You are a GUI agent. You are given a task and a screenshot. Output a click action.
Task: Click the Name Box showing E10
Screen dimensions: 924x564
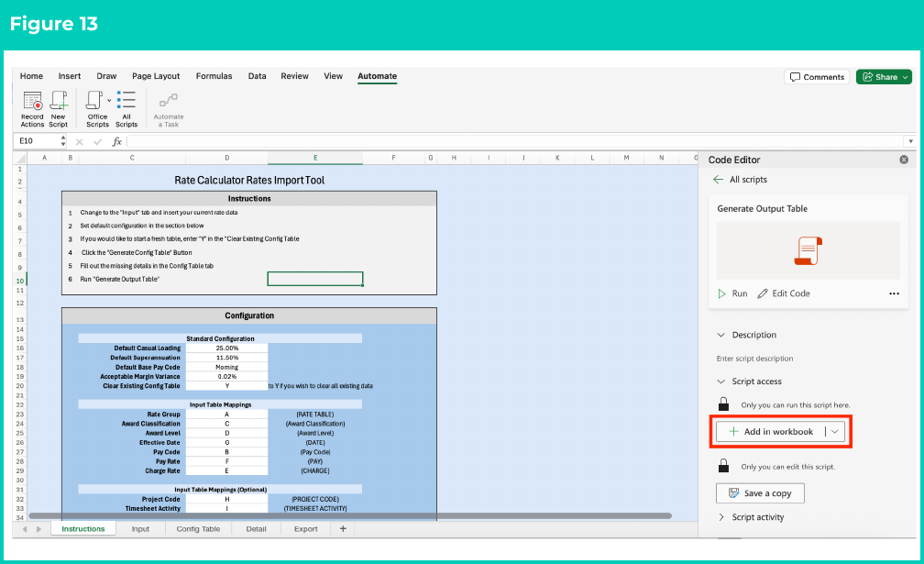click(x=37, y=141)
